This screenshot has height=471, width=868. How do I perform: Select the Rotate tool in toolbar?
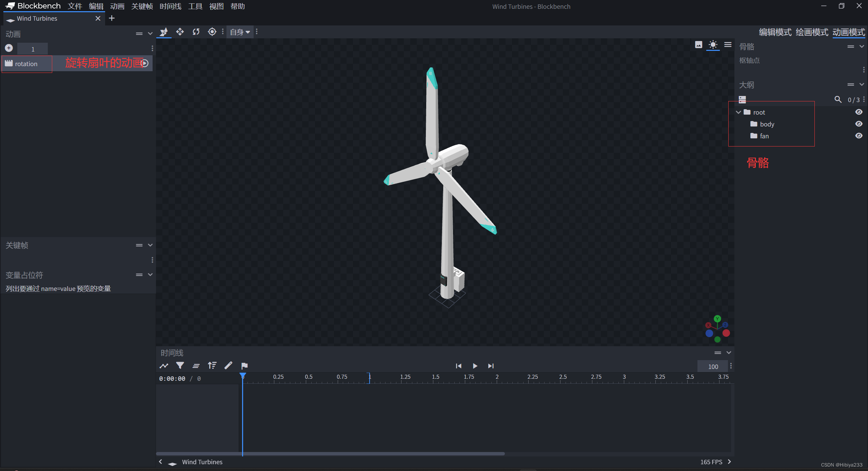[196, 32]
